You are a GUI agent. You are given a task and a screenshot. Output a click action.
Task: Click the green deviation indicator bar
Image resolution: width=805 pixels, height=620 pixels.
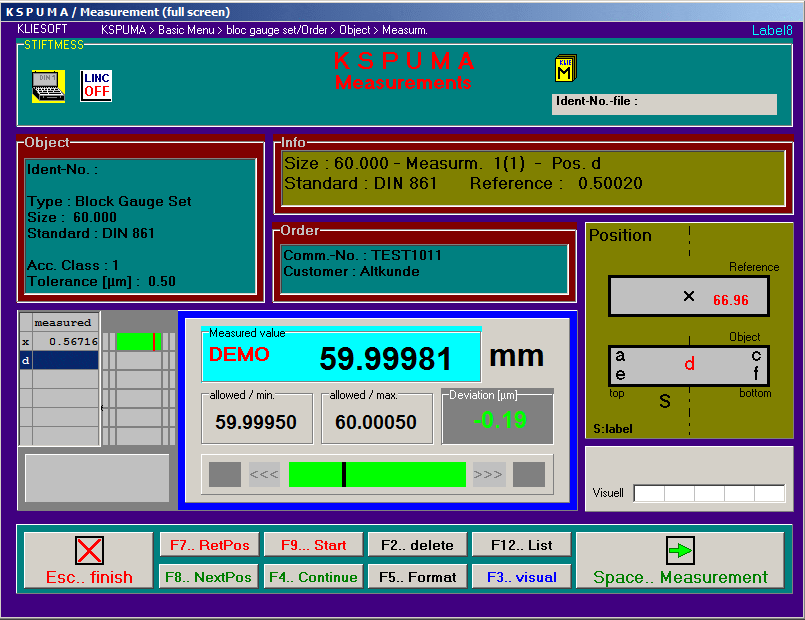click(377, 474)
